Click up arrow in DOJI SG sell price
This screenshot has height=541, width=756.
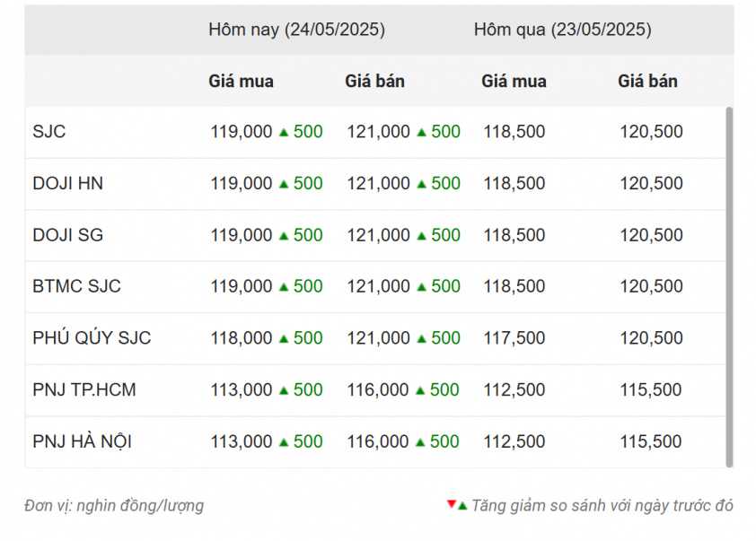tap(421, 236)
